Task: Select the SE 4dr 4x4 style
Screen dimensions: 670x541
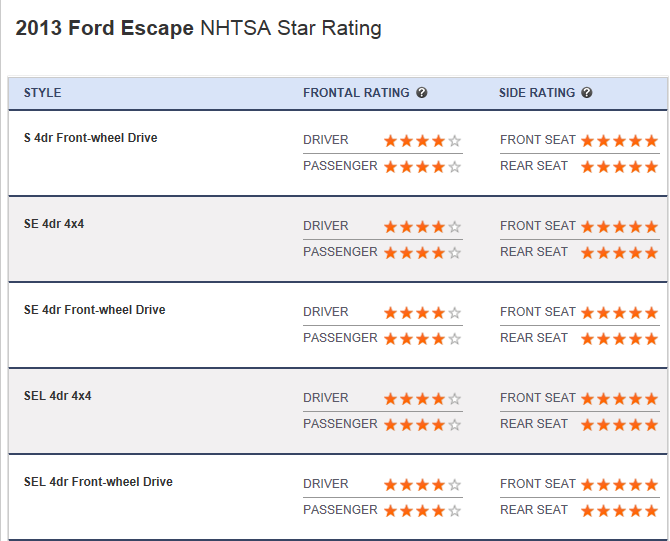Action: pyautogui.click(x=54, y=224)
